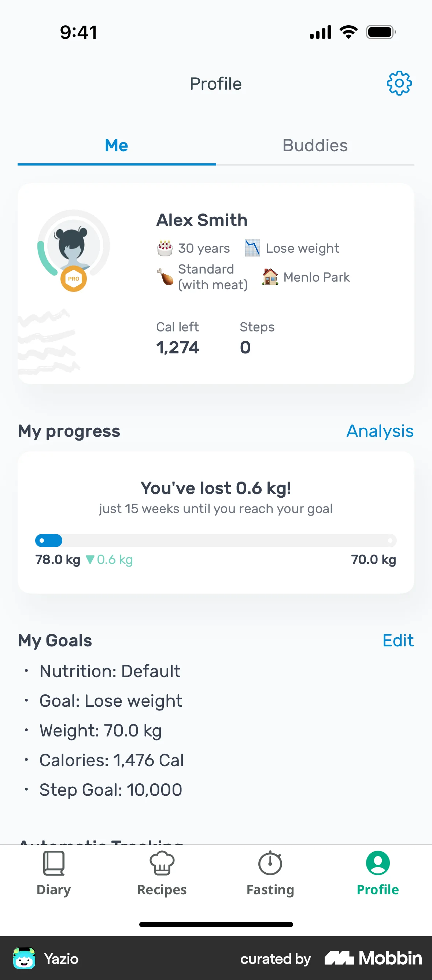
Task: Tap the Calories: 1,476 Cal goal
Action: point(111,760)
